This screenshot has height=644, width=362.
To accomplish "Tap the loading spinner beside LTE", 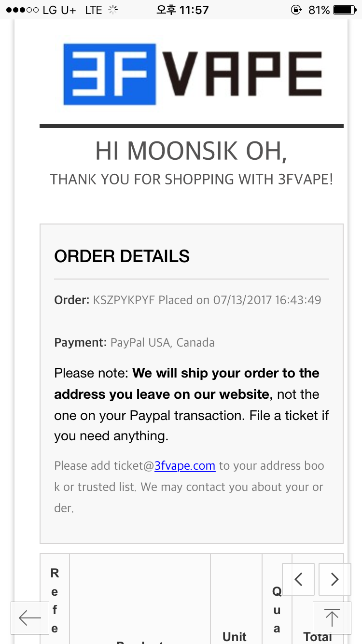I will [x=113, y=10].
